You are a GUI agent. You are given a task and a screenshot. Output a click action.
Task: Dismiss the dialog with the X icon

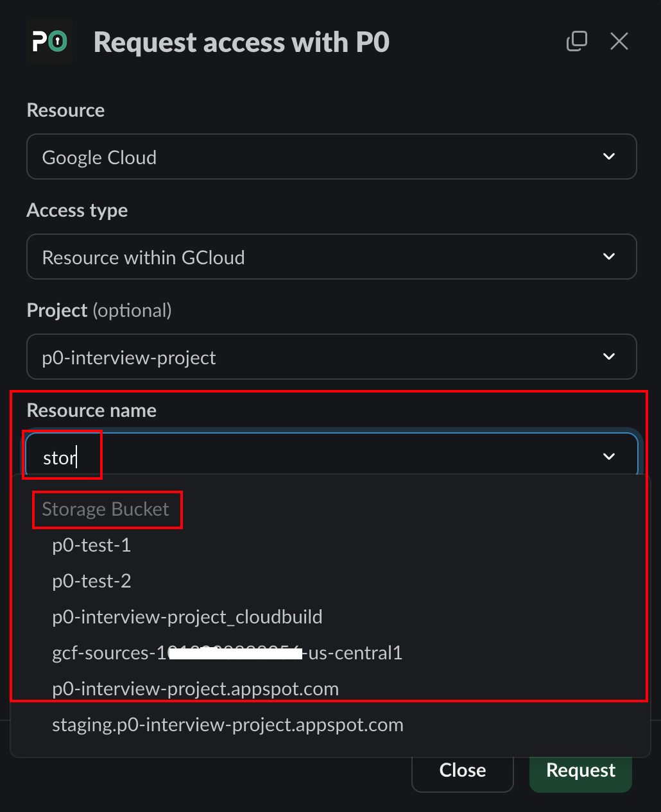(x=619, y=42)
